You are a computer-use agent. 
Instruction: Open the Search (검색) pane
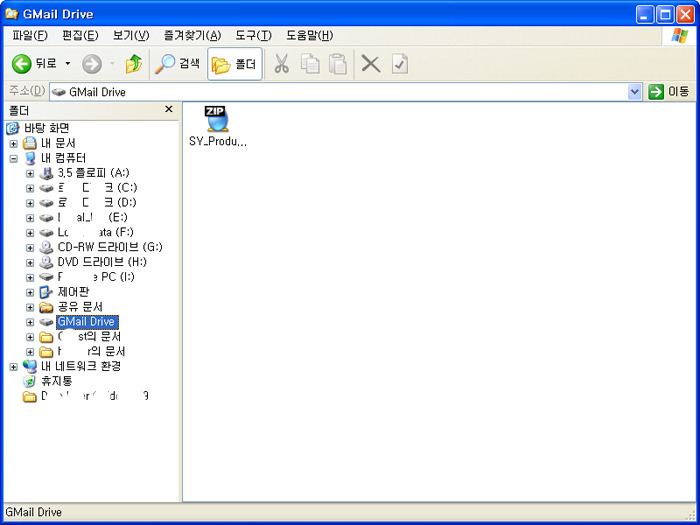(177, 64)
